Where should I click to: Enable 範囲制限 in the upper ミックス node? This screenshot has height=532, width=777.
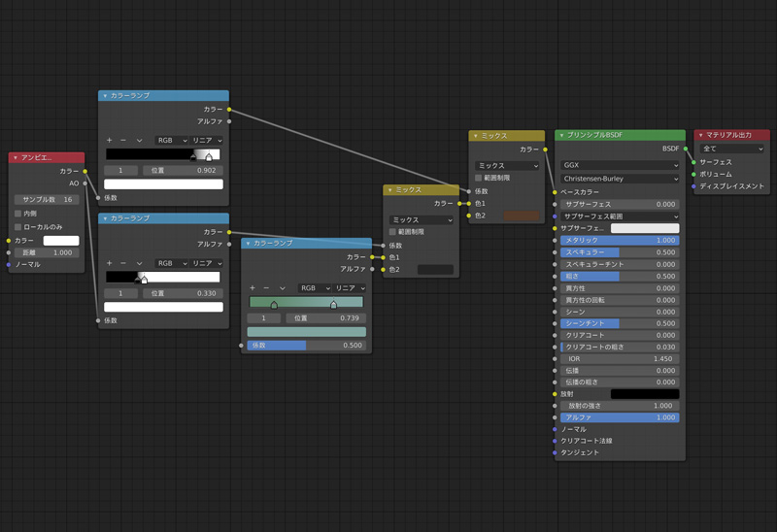tap(479, 179)
